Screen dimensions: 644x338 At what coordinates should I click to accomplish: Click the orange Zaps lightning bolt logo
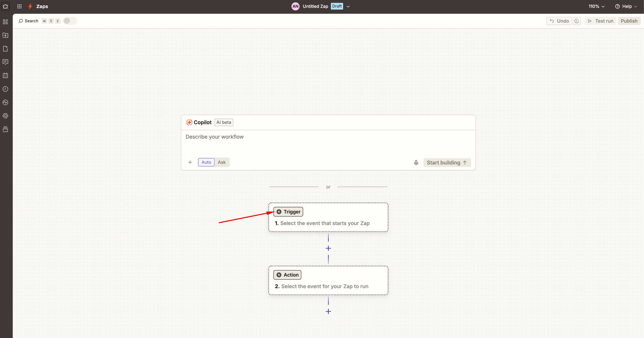point(30,6)
